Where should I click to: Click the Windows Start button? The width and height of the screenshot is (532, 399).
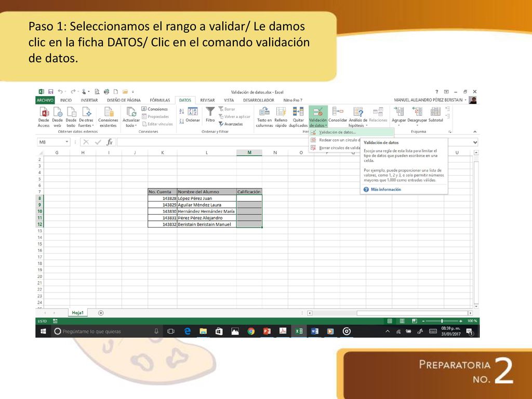coord(43,331)
